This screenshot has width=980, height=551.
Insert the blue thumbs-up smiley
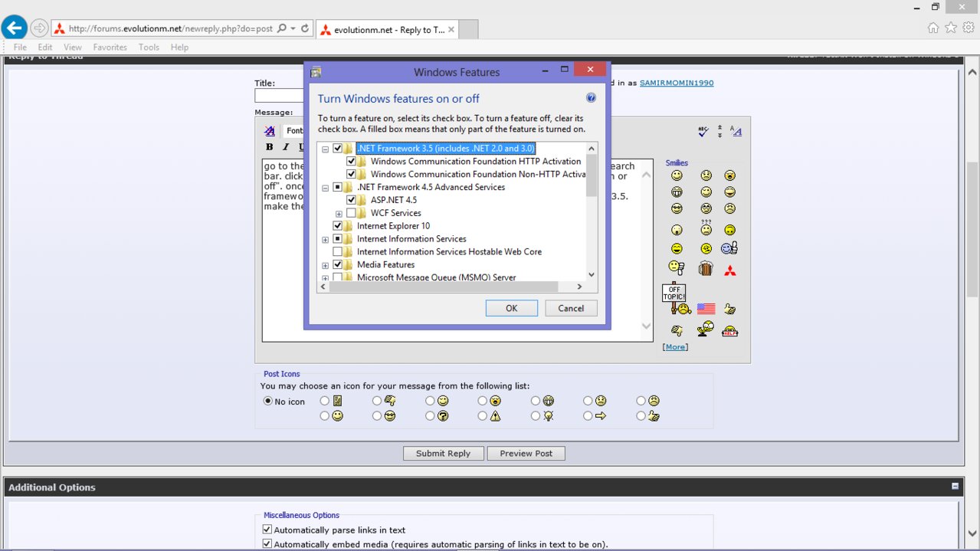click(729, 248)
